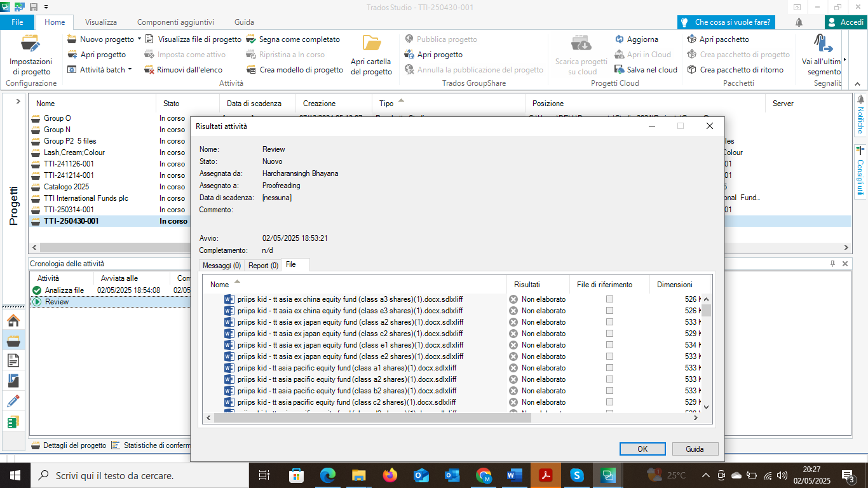The image size is (868, 488).
Task: Open the Editor view pencil icon in sidebar
Action: pos(13,401)
